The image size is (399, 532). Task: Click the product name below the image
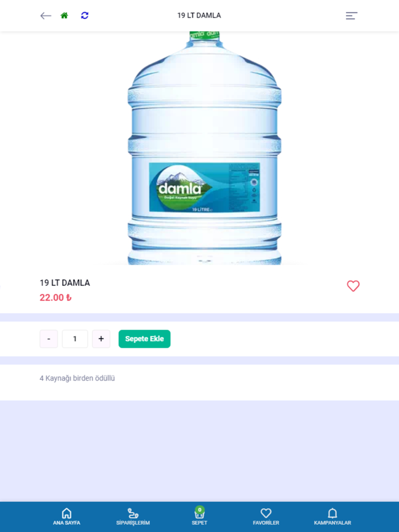coord(65,283)
